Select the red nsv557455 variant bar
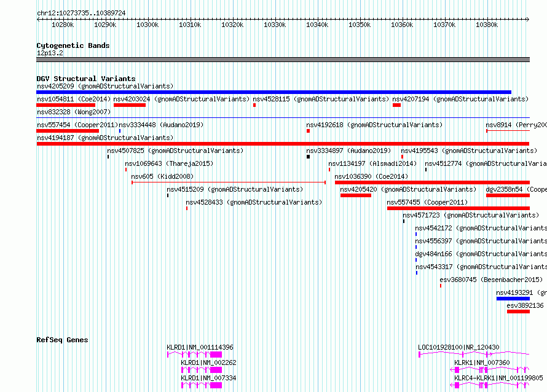Image resolution: width=547 pixels, height=392 pixels. [458, 208]
